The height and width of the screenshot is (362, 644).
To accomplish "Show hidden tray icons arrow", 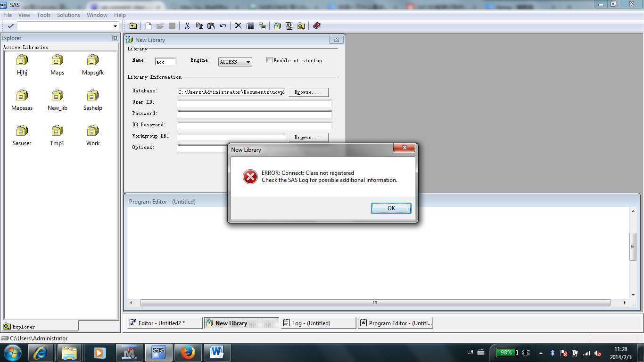I will [x=540, y=353].
